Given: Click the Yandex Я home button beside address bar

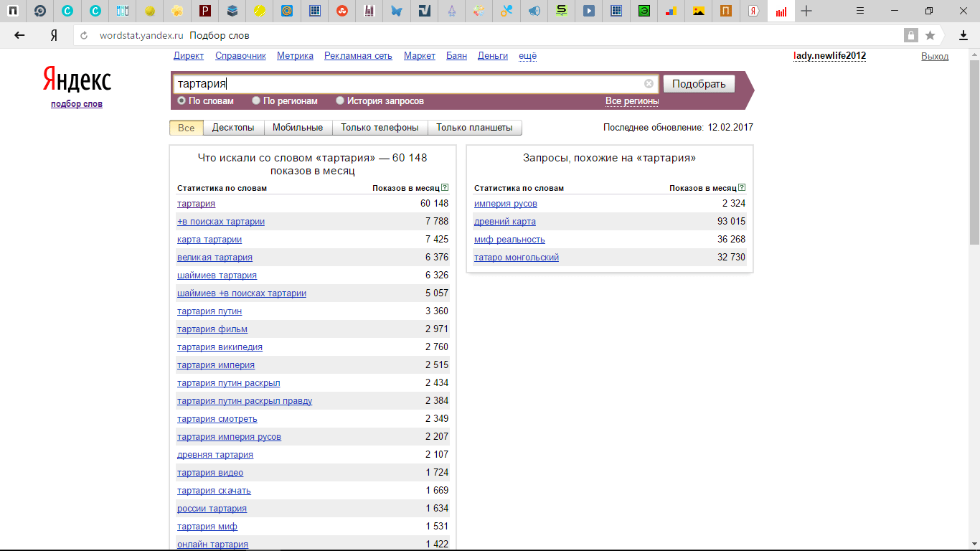Looking at the screenshot, I should pyautogui.click(x=54, y=35).
